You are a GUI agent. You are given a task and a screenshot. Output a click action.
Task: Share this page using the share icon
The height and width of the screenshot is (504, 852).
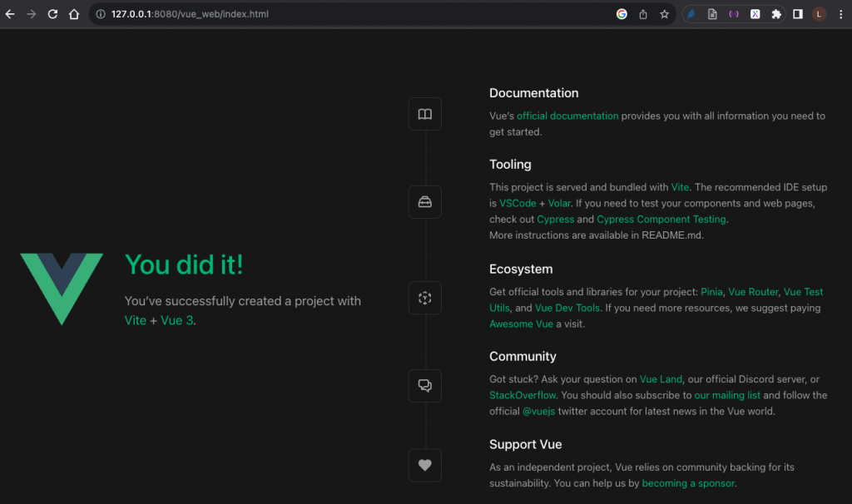click(643, 14)
